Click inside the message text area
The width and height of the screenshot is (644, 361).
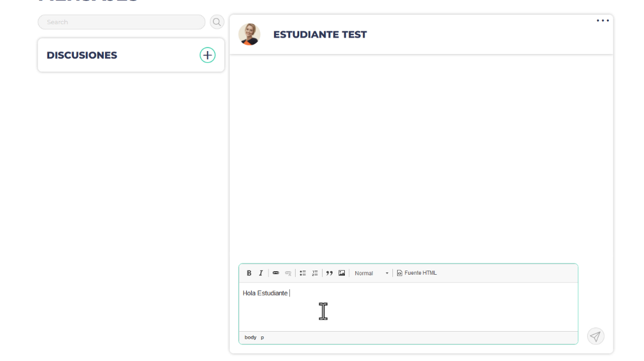coord(408,307)
